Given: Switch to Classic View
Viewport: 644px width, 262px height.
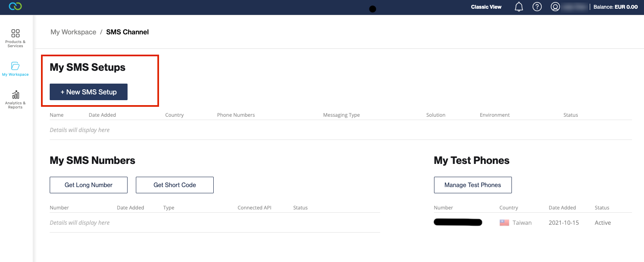Looking at the screenshot, I should click(x=486, y=7).
